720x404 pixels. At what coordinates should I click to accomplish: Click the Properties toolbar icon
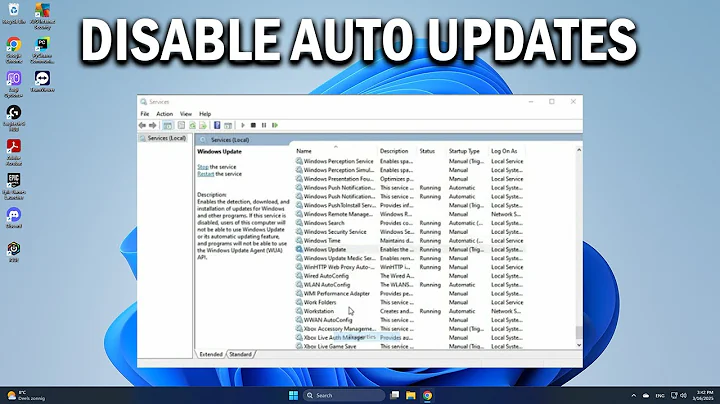181,125
